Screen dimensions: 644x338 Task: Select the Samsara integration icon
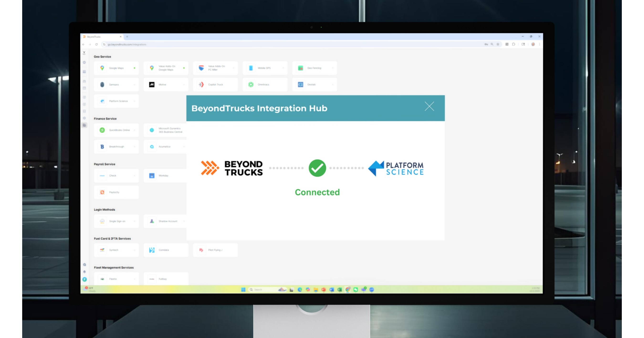103,84
